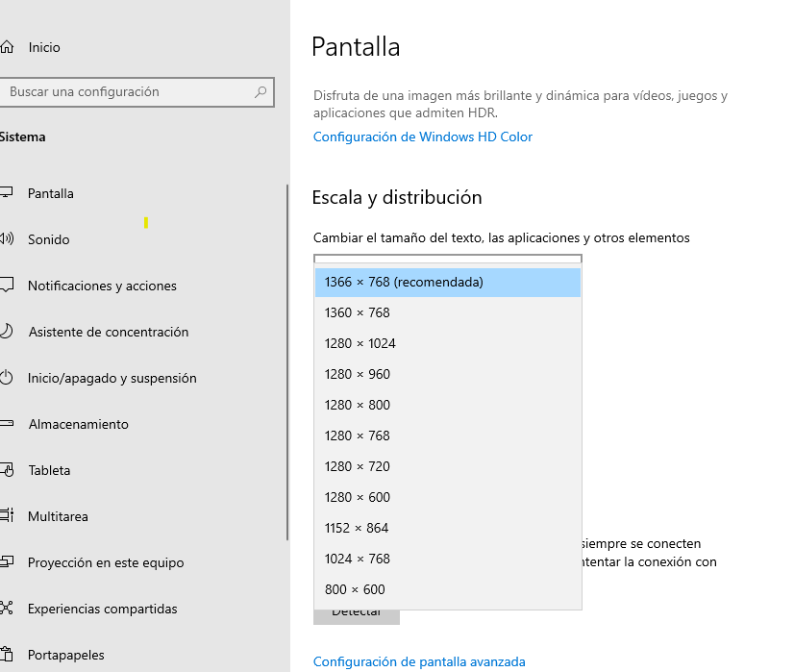Image resolution: width=794 pixels, height=672 pixels.
Task: Choose the 1280 × 768 resolution
Action: pyautogui.click(x=448, y=436)
